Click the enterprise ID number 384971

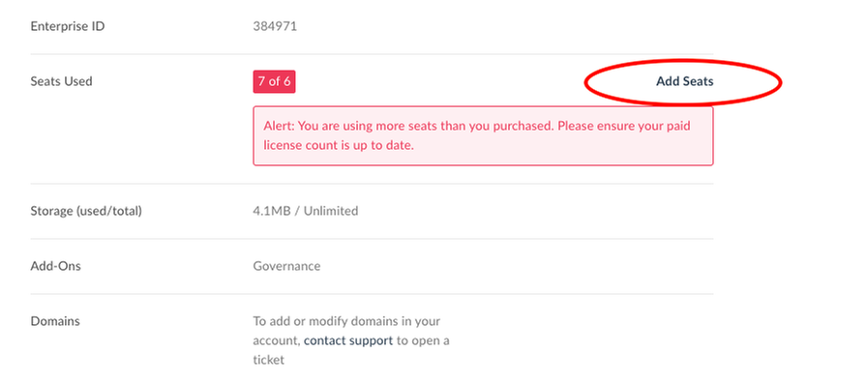(x=275, y=26)
